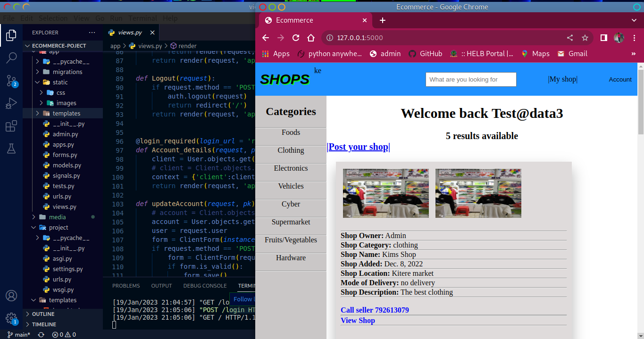The image size is (644, 339).
Task: Expand the templates folder under app
Action: tap(66, 113)
